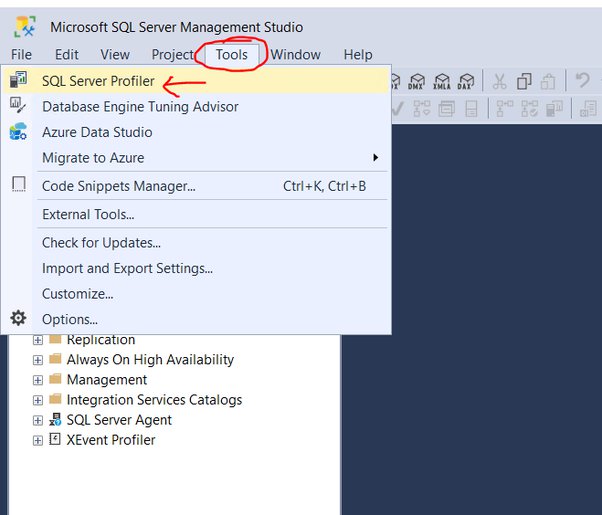Select XEvent Profiler label
Viewport: 602px width, 515px height.
[x=111, y=440]
